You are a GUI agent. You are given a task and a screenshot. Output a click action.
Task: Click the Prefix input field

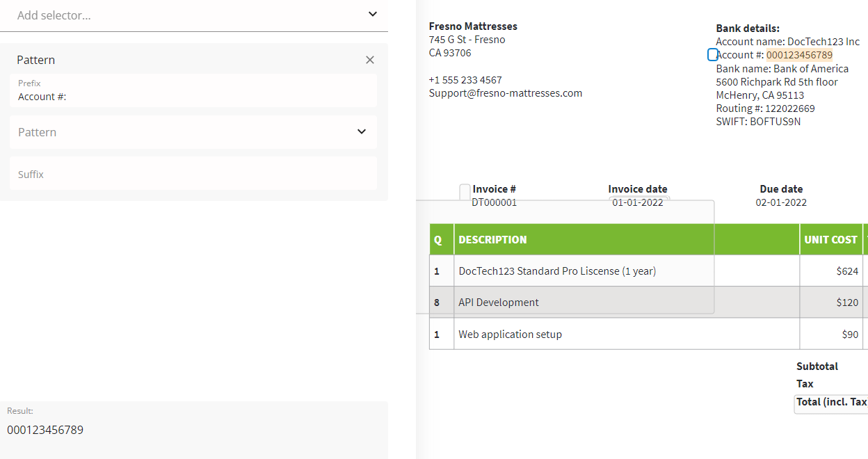[193, 97]
